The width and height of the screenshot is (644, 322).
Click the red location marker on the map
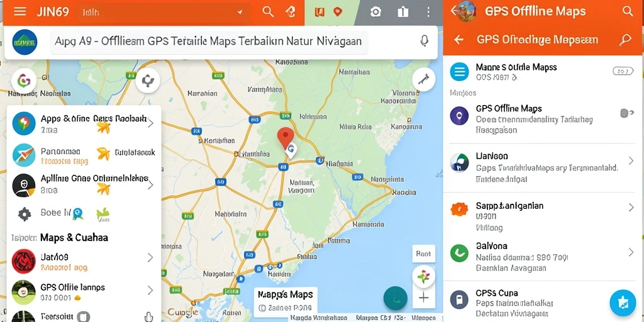(x=286, y=139)
